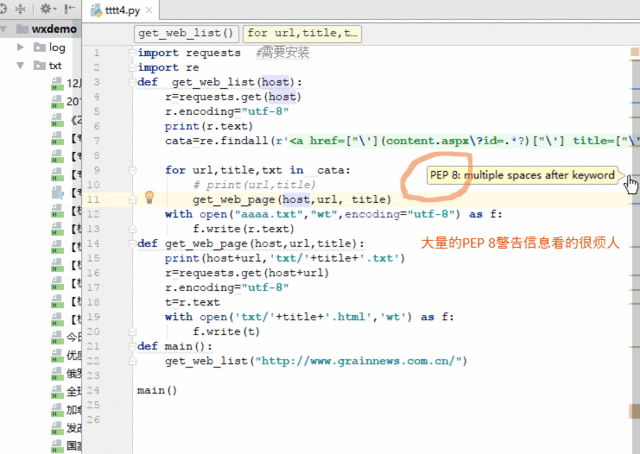
Task: Open the project panel gear settings
Action: (48, 9)
